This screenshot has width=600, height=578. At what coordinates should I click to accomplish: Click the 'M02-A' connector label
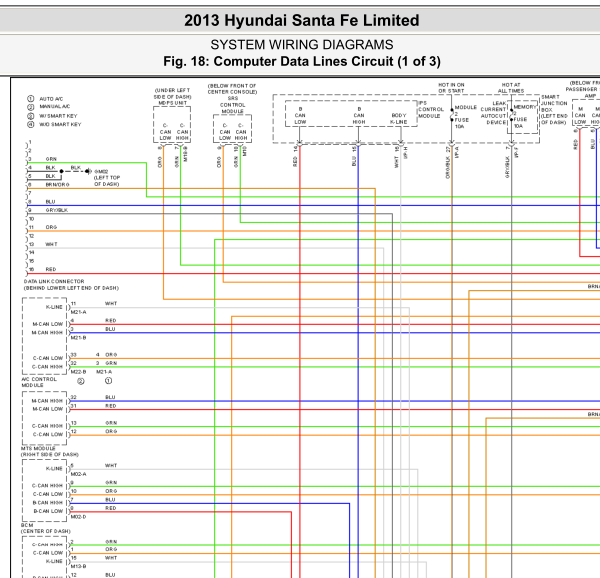point(78,474)
